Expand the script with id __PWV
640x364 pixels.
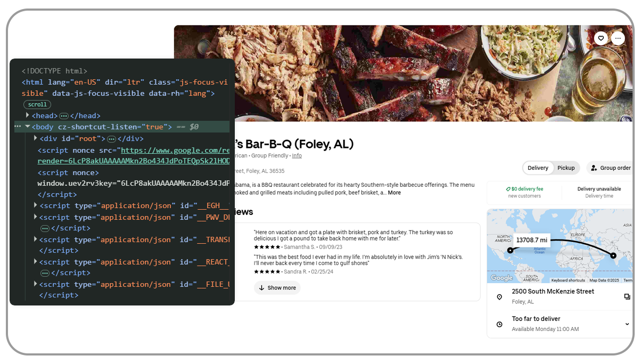[36, 217]
